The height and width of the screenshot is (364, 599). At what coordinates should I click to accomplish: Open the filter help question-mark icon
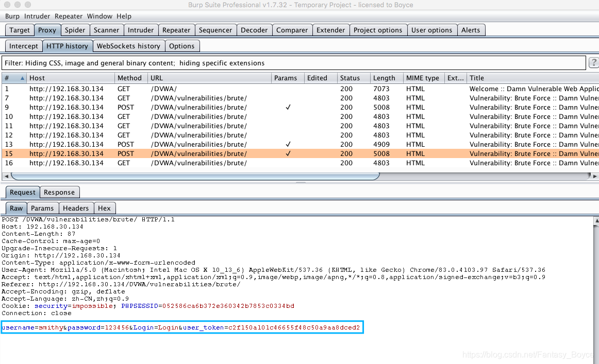(x=594, y=63)
